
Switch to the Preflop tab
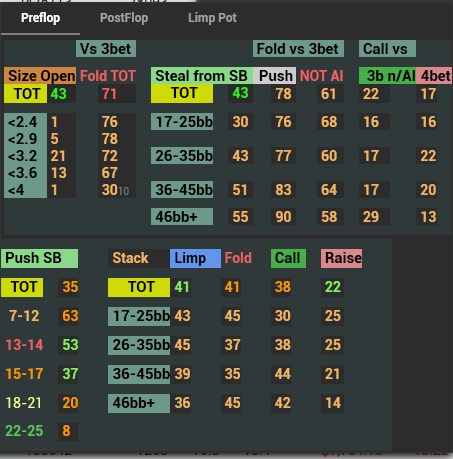click(x=40, y=18)
